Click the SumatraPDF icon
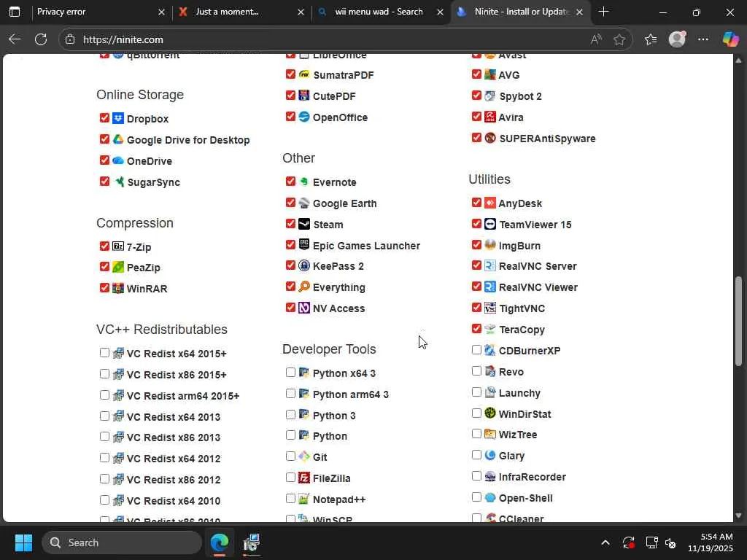 point(304,74)
